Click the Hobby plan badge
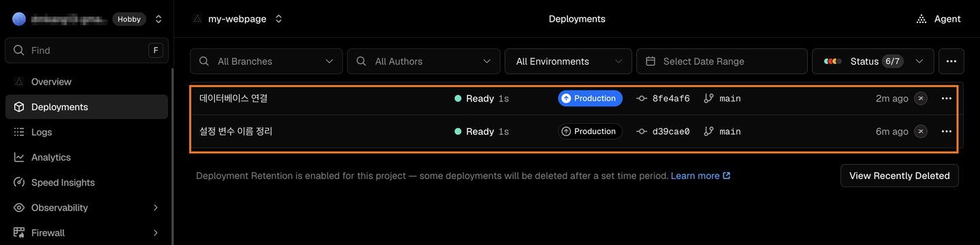The width and height of the screenshot is (980, 245). point(129,19)
